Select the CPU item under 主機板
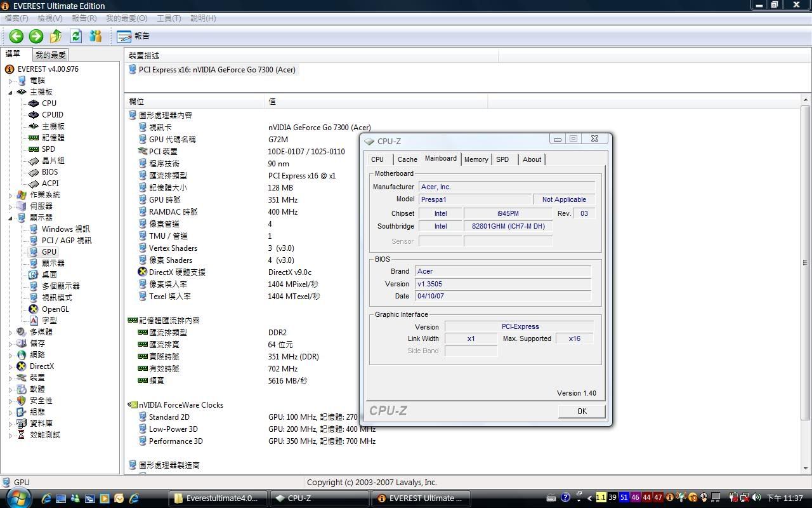 [49, 104]
